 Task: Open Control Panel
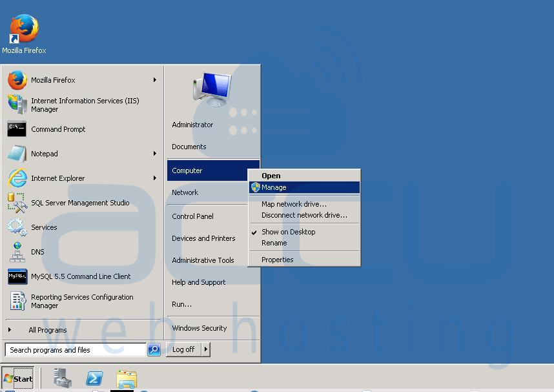pyautogui.click(x=192, y=216)
